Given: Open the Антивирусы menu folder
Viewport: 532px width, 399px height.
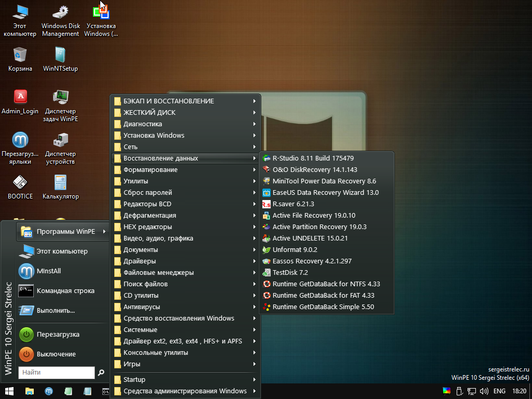Looking at the screenshot, I should [185, 307].
